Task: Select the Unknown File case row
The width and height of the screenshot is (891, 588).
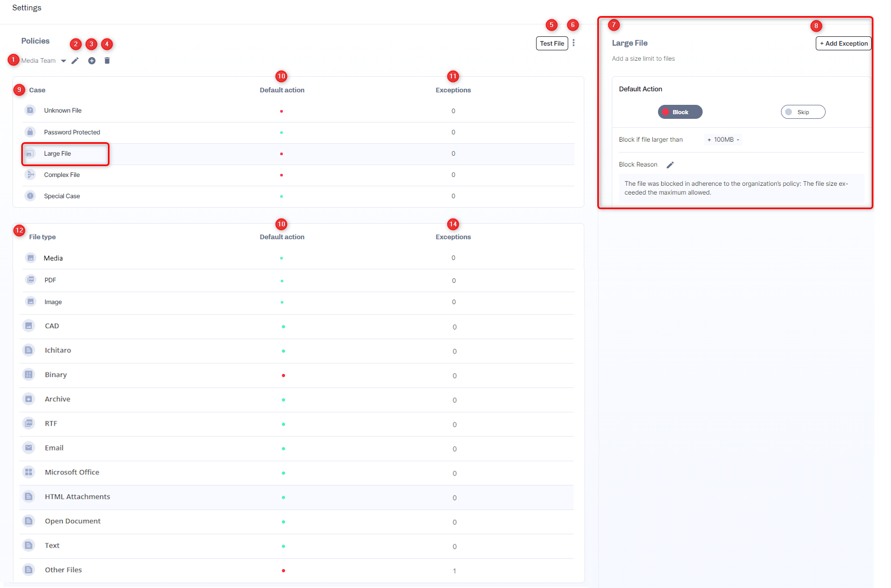Action: [63, 111]
